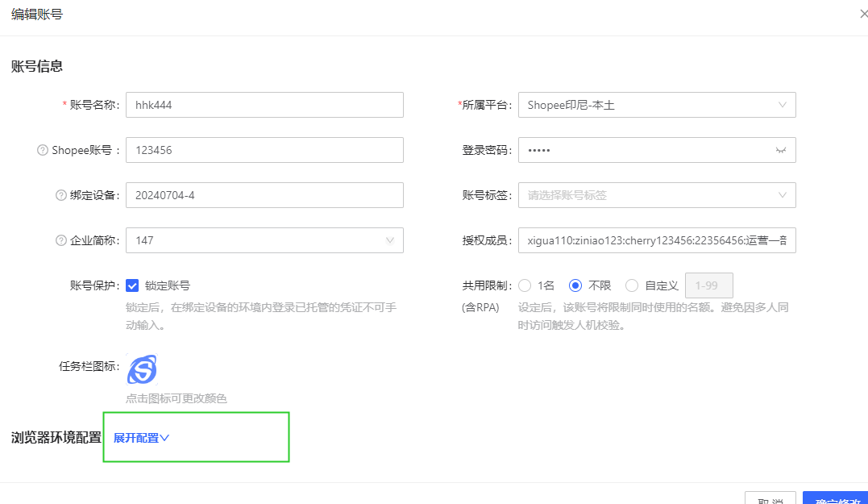The width and height of the screenshot is (868, 504).
Task: Open the 企业简称 dropdown showing 147
Action: 264,240
